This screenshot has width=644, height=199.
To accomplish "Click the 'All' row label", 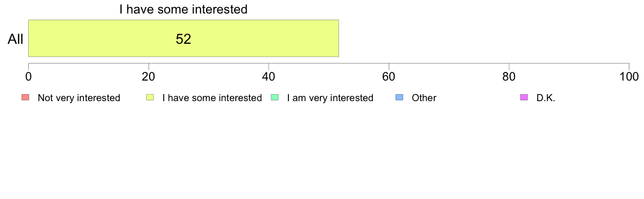I will coord(16,39).
